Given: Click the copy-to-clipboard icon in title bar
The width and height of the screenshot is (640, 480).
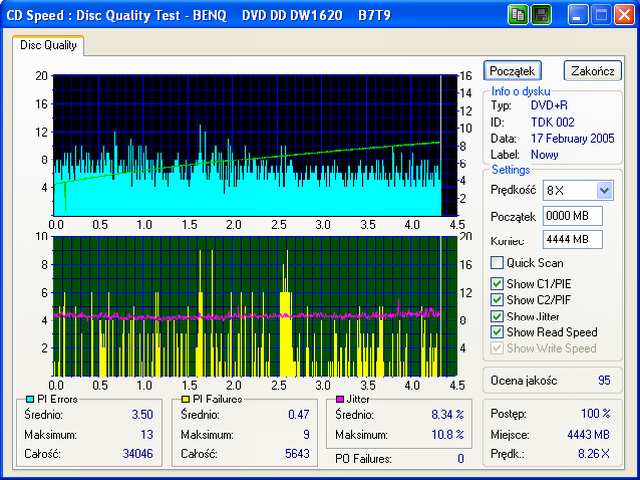Looking at the screenshot, I should [x=518, y=16].
